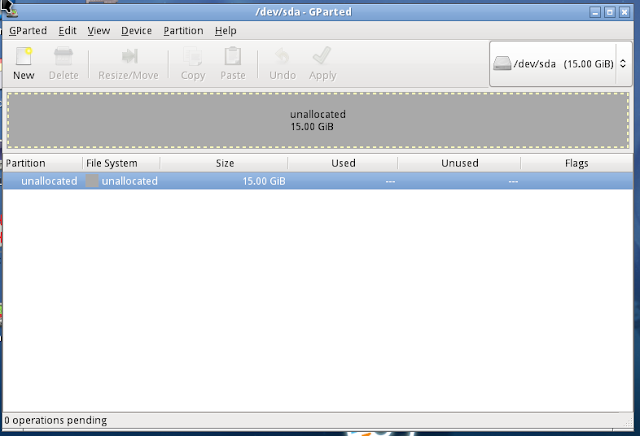This screenshot has width=640, height=436.
Task: Close the GParted window
Action: (624, 12)
